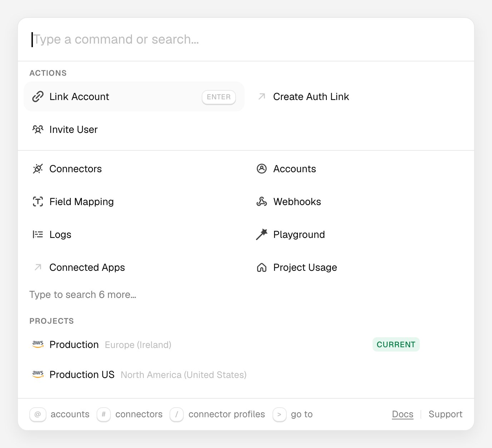Image resolution: width=492 pixels, height=448 pixels.
Task: Click the Logs list icon
Action: tap(38, 234)
